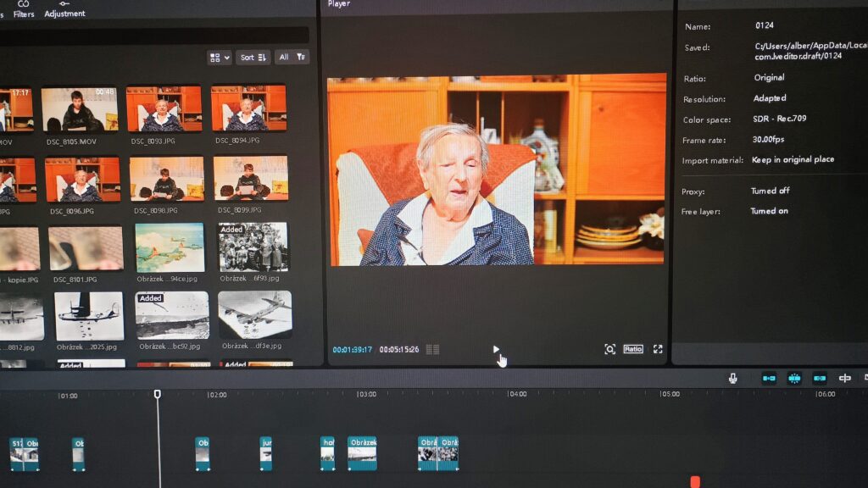Click the 04:00 mark on the timeline ruler

point(517,394)
